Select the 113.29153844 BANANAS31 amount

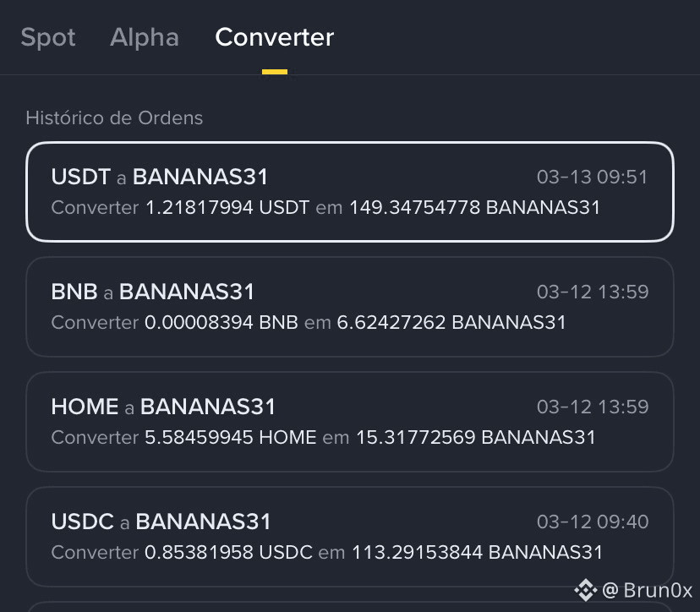(x=477, y=552)
